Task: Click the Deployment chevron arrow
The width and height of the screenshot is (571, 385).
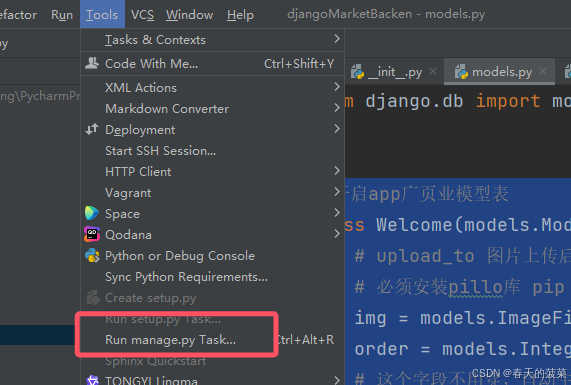Action: (337, 129)
